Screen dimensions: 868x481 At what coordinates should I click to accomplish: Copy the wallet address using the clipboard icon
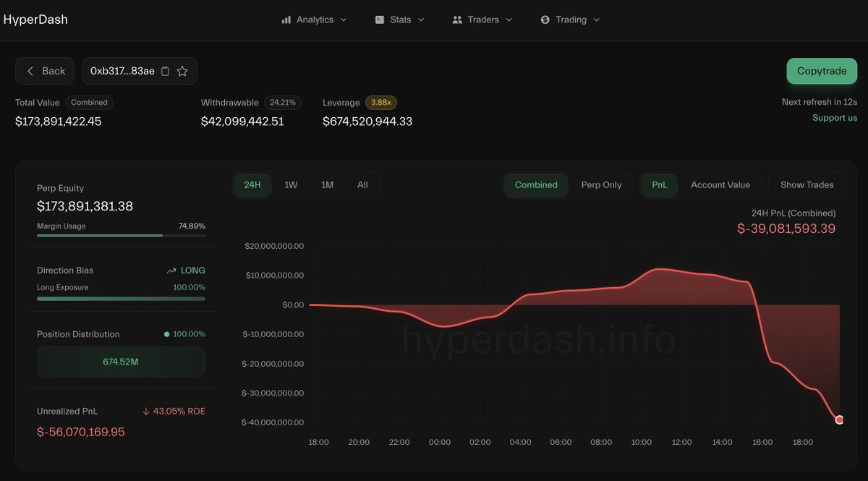[x=164, y=71]
